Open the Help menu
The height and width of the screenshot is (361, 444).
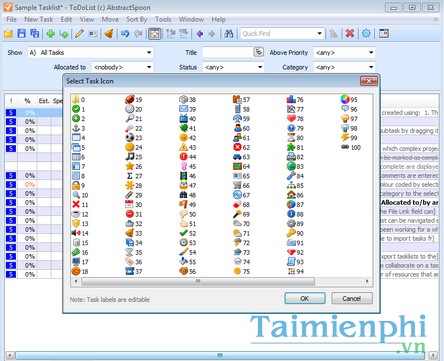pos(218,19)
